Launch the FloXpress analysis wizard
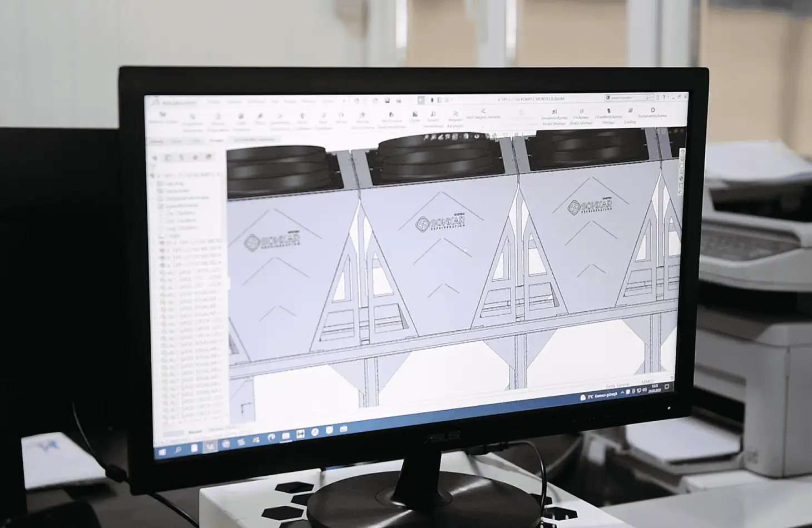 point(582,115)
